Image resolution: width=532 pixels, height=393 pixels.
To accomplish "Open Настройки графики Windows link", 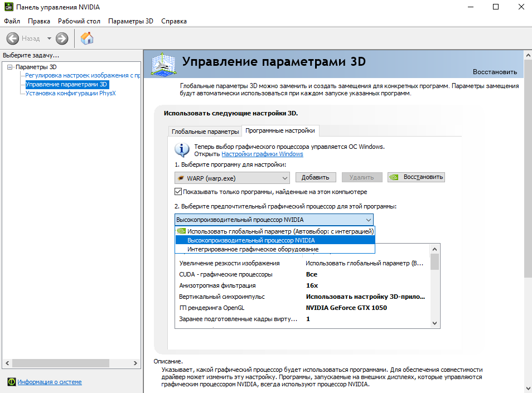I will pyautogui.click(x=262, y=154).
